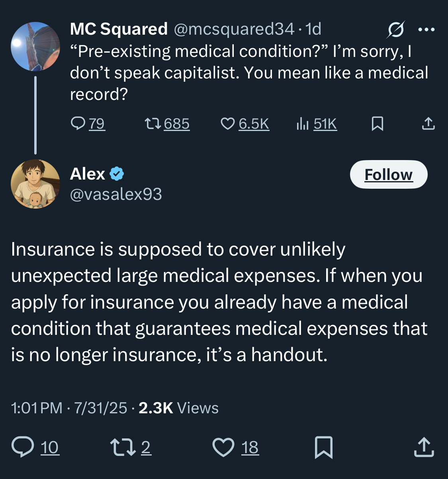Reply to MC Squared's post
The image size is (448, 479).
click(x=78, y=124)
